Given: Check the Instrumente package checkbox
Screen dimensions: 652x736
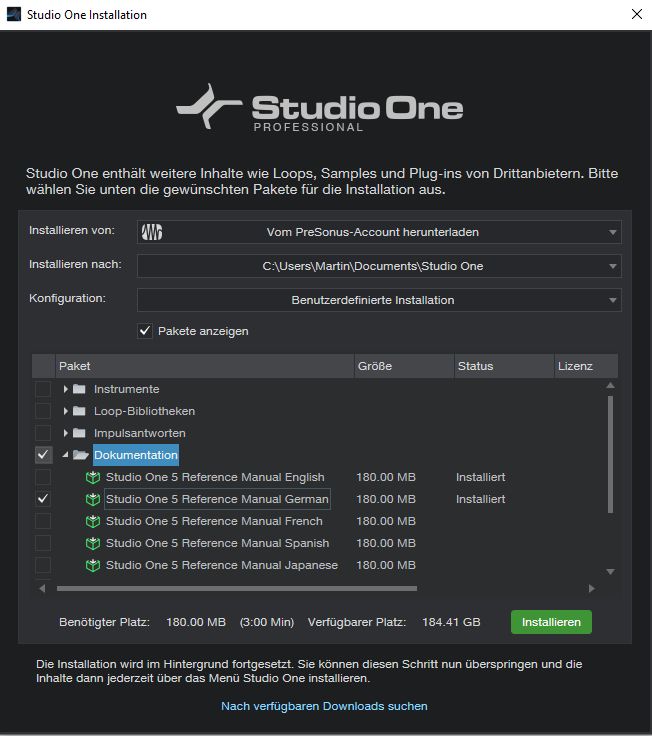Looking at the screenshot, I should tap(43, 389).
